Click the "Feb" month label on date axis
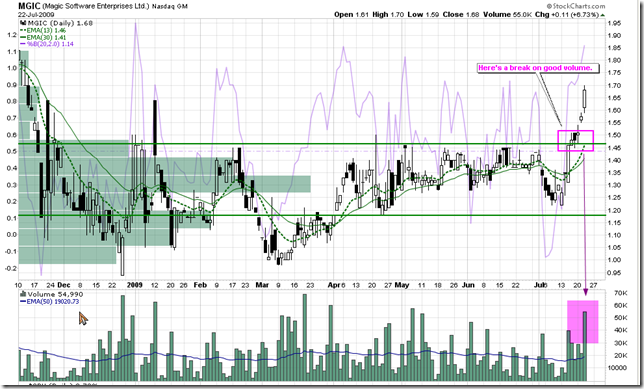Image resolution: width=644 pixels, height=389 pixels. coord(200,285)
